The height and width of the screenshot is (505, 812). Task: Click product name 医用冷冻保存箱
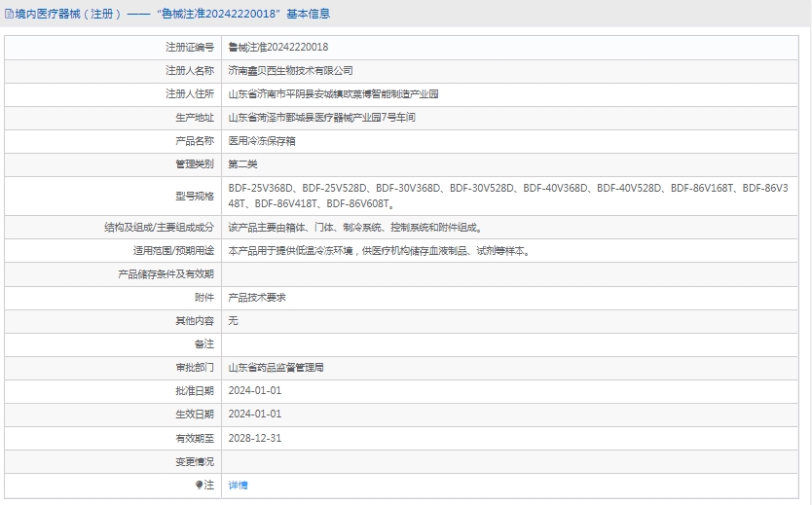(261, 141)
